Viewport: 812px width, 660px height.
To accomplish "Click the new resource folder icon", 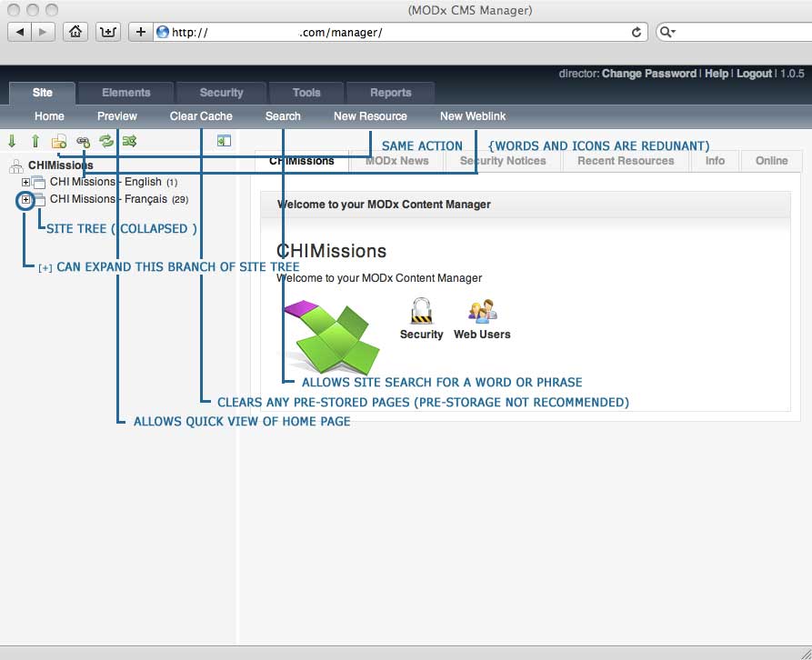I will 59,141.
